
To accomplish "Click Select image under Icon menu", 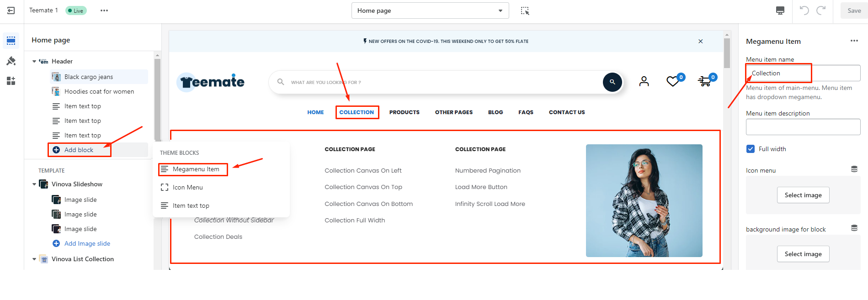I will (x=803, y=195).
